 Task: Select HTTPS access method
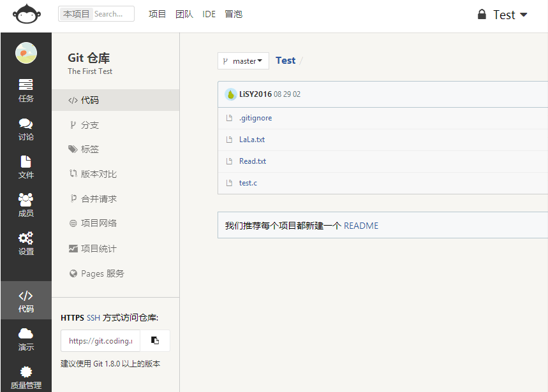(72, 317)
